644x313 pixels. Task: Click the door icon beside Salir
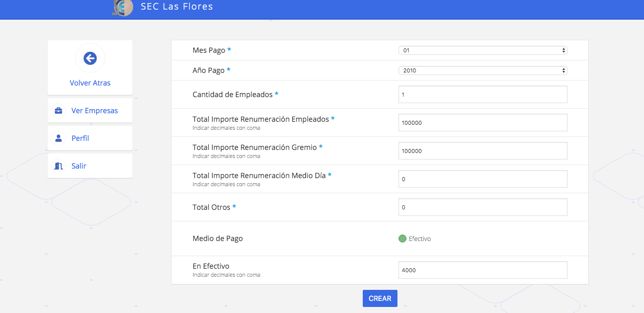pos(59,166)
